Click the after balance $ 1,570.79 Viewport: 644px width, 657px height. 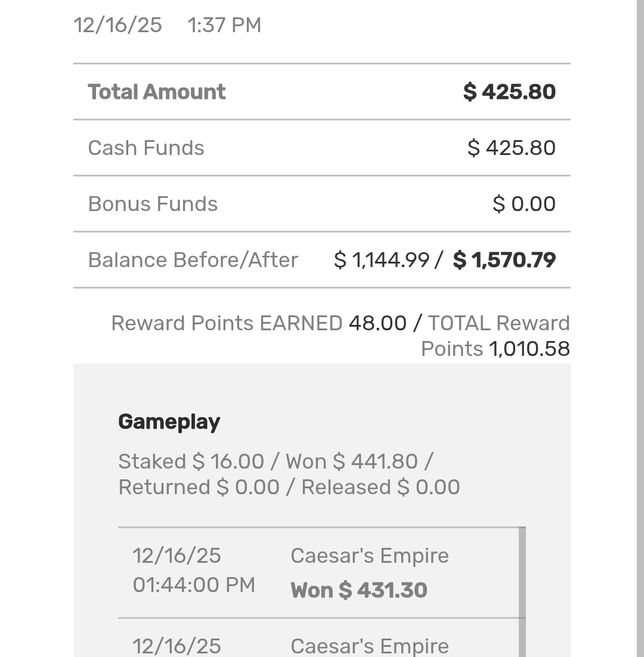point(504,260)
